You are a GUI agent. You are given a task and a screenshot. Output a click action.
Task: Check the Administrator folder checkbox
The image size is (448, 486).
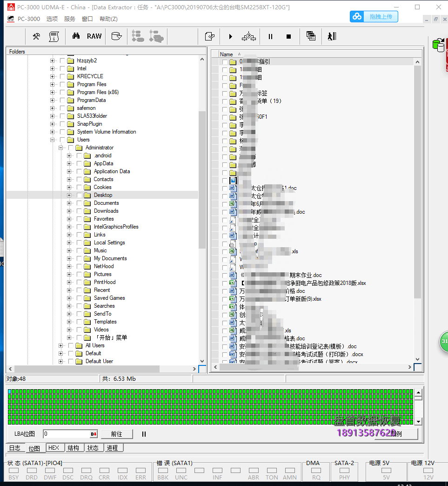[x=71, y=148]
